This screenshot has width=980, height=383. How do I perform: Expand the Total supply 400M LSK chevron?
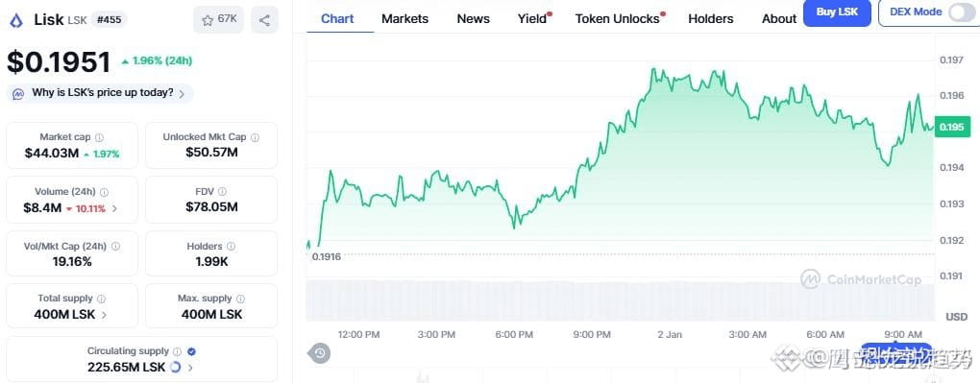104,315
